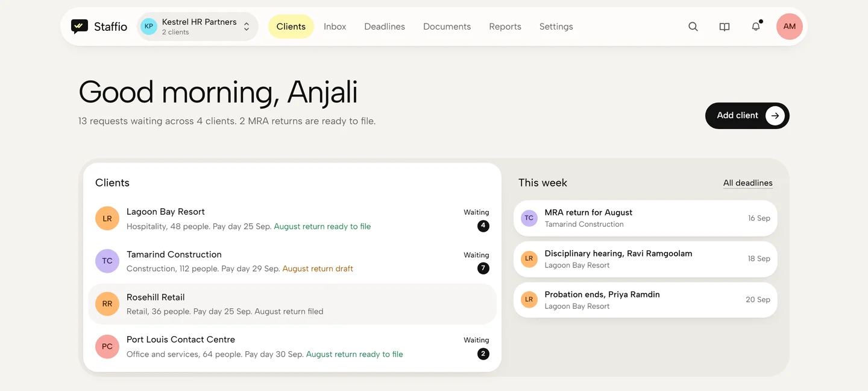Open the notifications bell
Viewport: 868px width, 391px height.
[756, 27]
